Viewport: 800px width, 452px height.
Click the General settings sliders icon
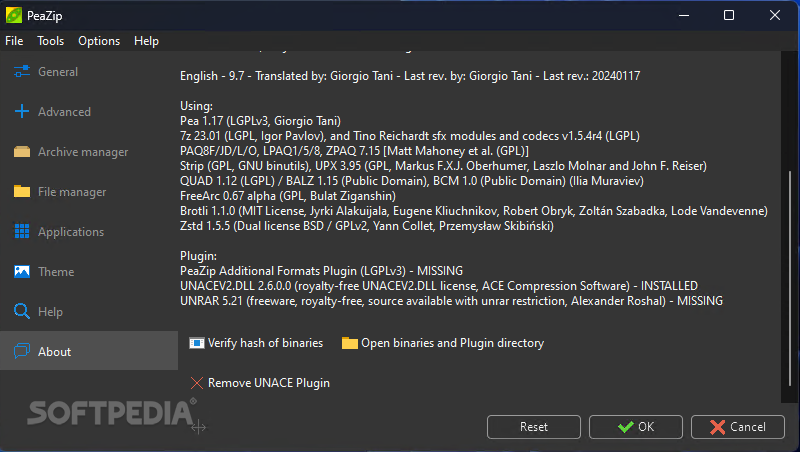click(x=21, y=71)
